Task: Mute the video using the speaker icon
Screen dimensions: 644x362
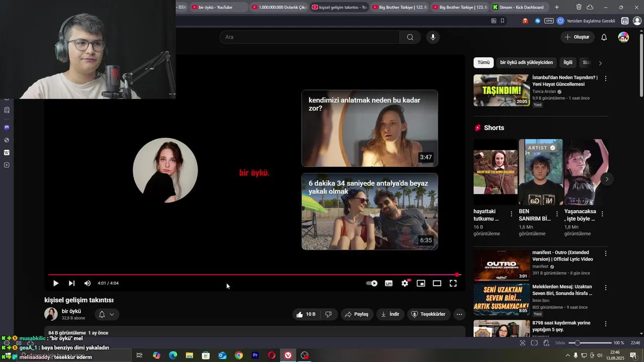Action: [x=88, y=283]
